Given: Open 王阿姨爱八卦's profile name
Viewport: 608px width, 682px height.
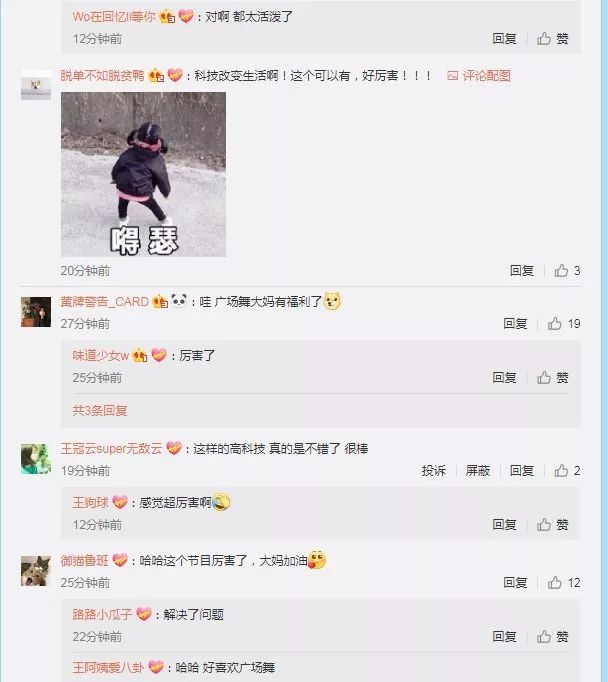Looking at the screenshot, I should (108, 667).
